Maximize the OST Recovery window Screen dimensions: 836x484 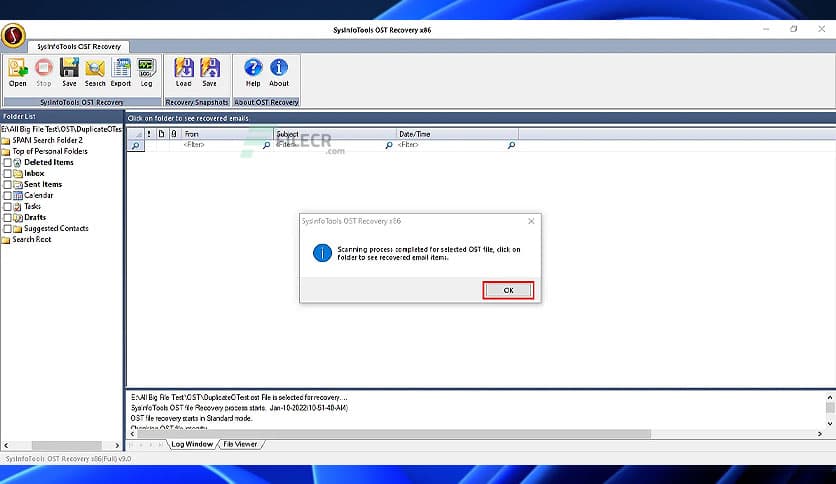[x=793, y=29]
